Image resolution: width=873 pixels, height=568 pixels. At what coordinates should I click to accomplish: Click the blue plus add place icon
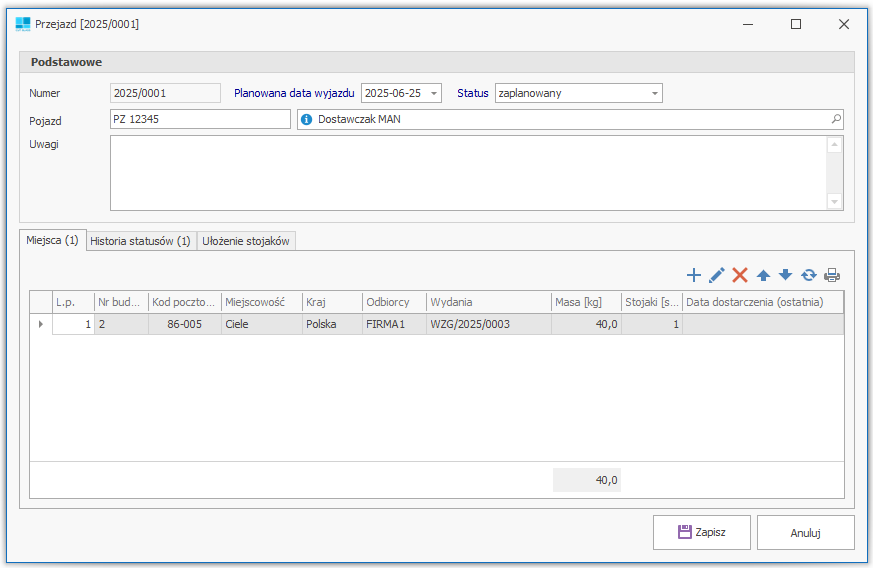tap(694, 275)
